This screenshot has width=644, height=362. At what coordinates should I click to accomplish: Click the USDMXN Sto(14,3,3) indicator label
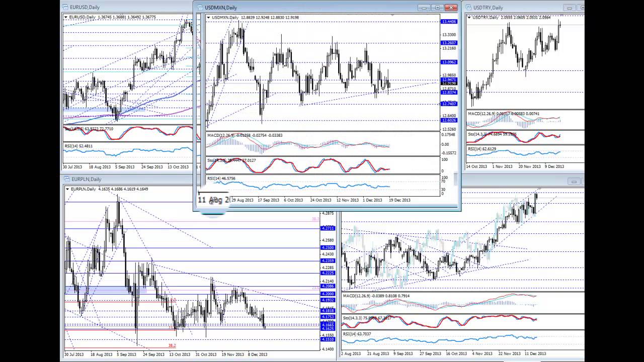231,160
